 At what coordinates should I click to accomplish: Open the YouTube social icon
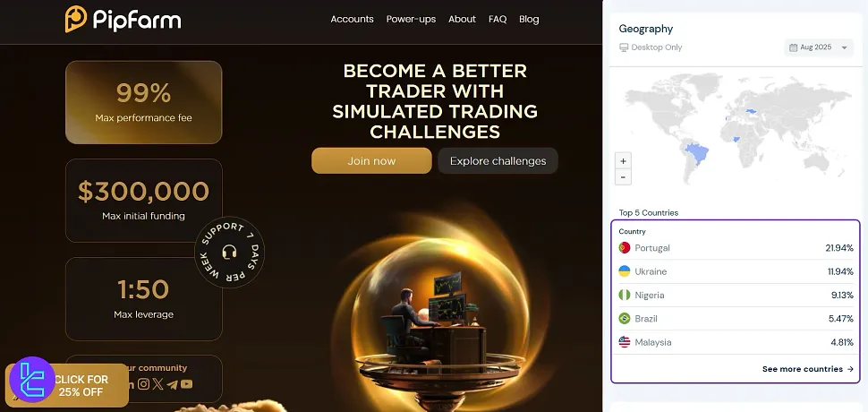pyautogui.click(x=186, y=383)
